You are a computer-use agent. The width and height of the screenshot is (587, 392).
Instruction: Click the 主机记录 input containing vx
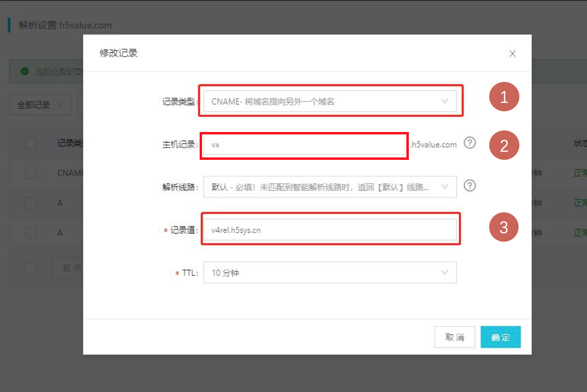point(305,145)
